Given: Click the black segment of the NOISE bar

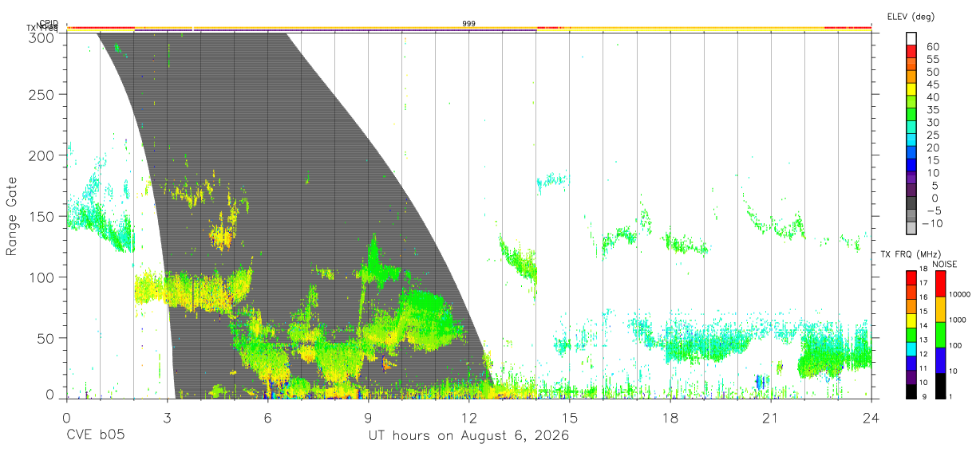Looking at the screenshot, I should click(x=941, y=385).
